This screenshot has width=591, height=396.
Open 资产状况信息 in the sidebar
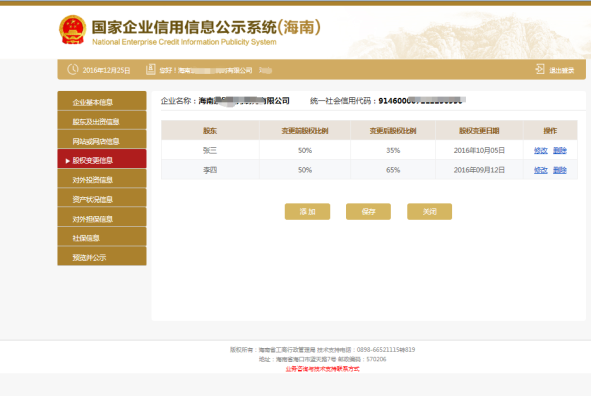(x=102, y=199)
